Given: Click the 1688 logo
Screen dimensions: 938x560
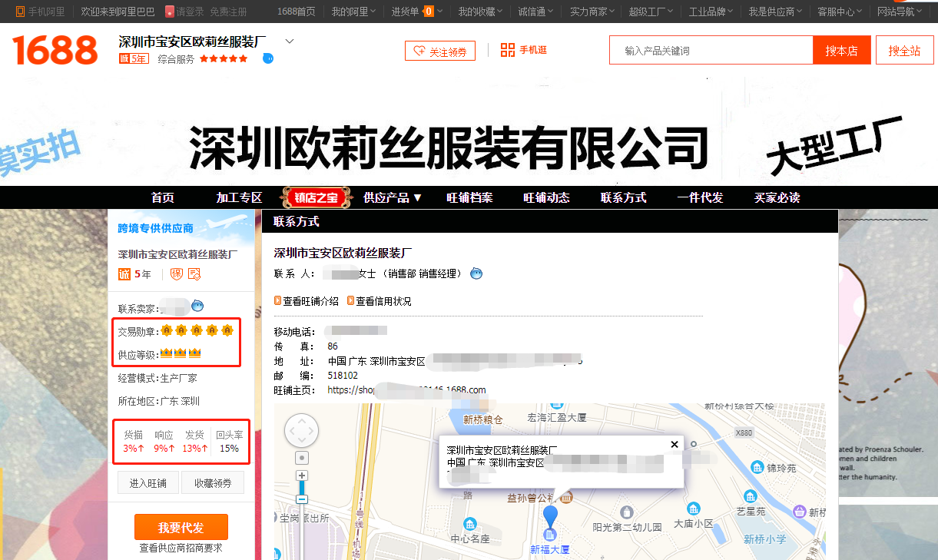Looking at the screenshot, I should coord(55,51).
